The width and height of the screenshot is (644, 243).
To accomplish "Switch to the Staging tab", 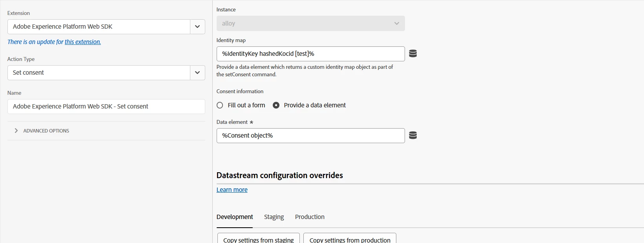I will (274, 217).
